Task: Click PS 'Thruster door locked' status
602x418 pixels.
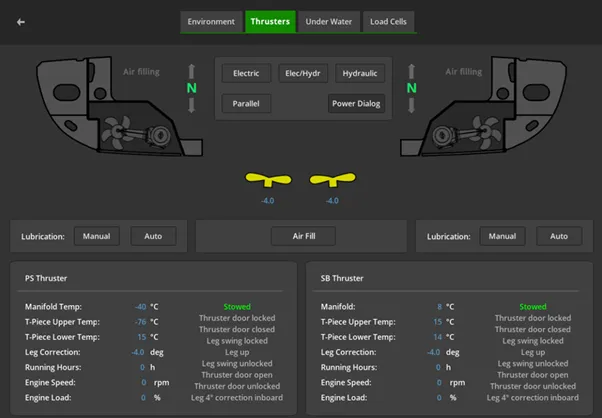Action: (237, 318)
